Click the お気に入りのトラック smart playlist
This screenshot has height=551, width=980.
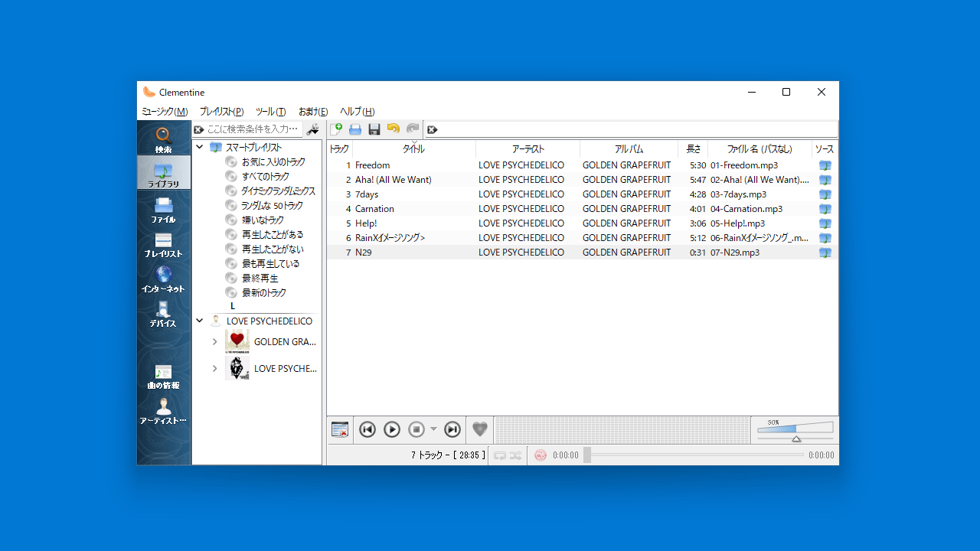click(x=273, y=162)
